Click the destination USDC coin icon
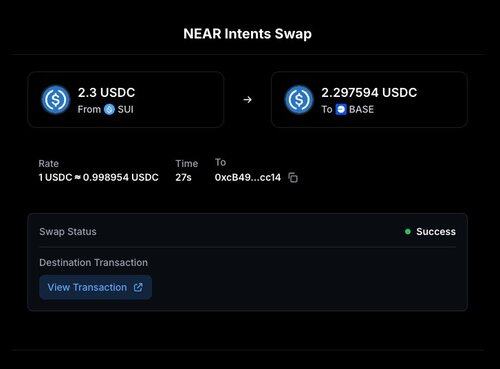Image resolution: width=500 pixels, height=369 pixels. (x=299, y=100)
